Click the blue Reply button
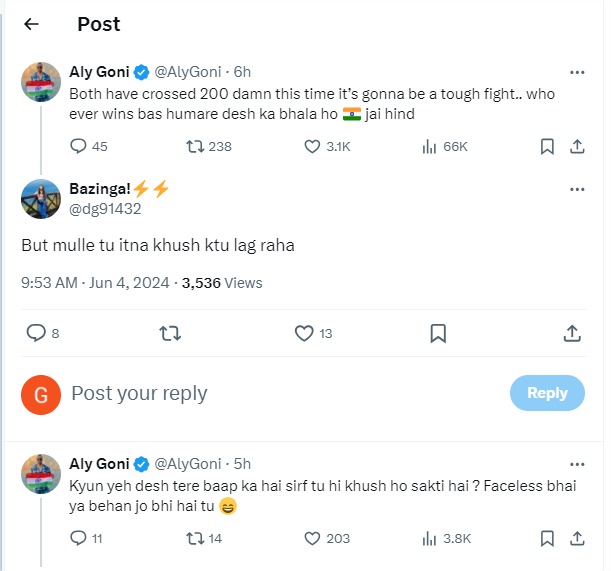Screen dimensions: 611x571 [x=546, y=393]
